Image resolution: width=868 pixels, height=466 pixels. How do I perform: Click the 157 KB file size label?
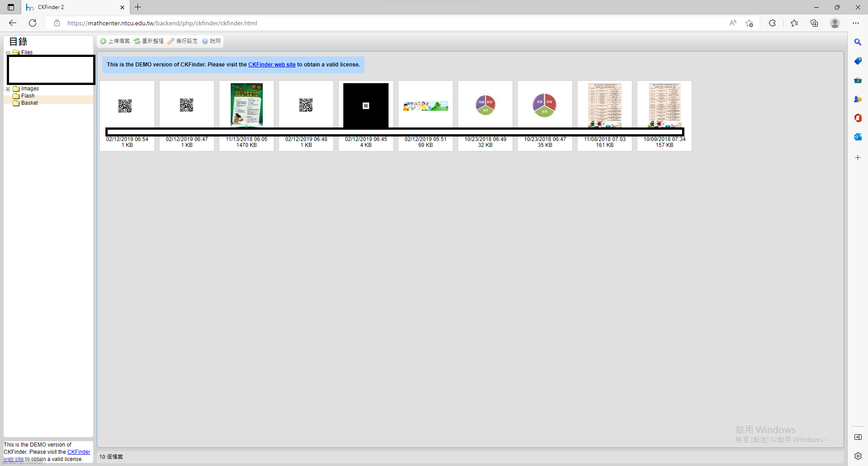664,145
